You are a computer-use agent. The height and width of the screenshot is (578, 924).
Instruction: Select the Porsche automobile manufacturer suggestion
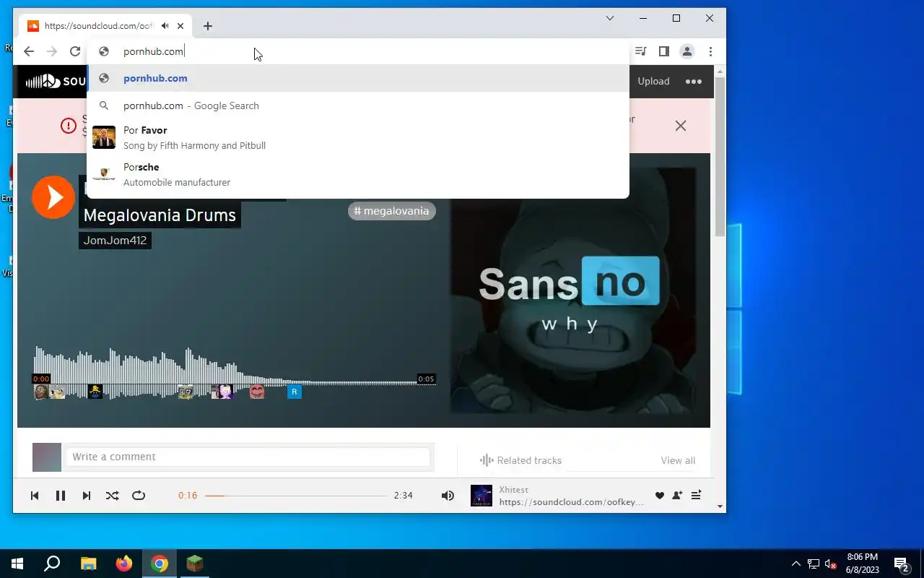[x=358, y=174]
